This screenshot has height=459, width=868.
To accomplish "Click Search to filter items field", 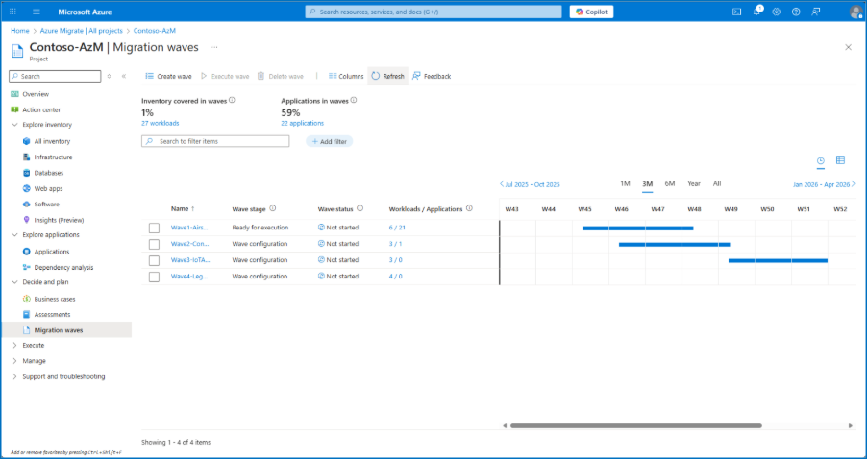I will tap(215, 141).
